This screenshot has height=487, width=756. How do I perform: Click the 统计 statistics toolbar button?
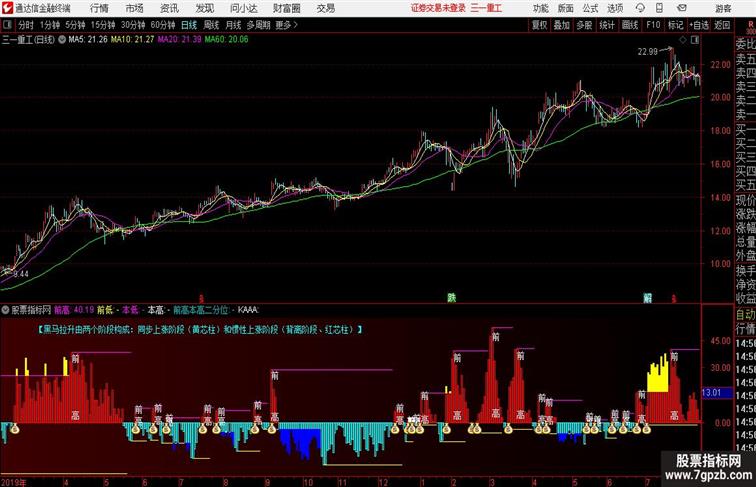[x=607, y=25]
